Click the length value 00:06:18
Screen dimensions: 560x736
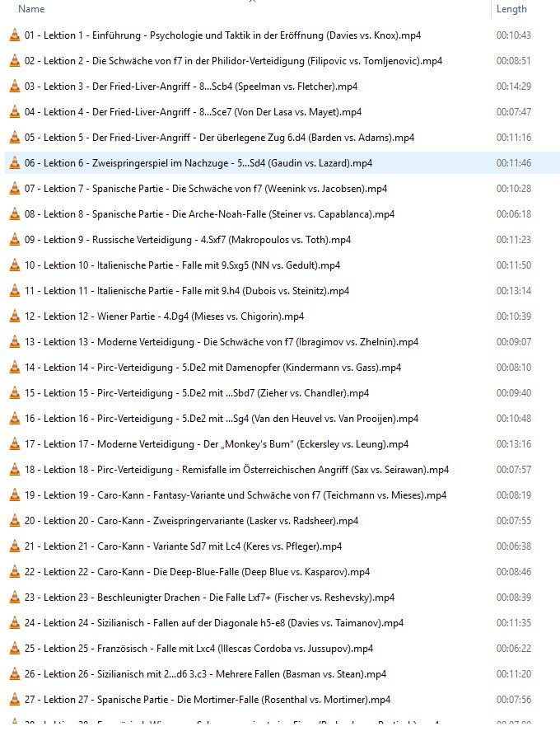pos(514,214)
